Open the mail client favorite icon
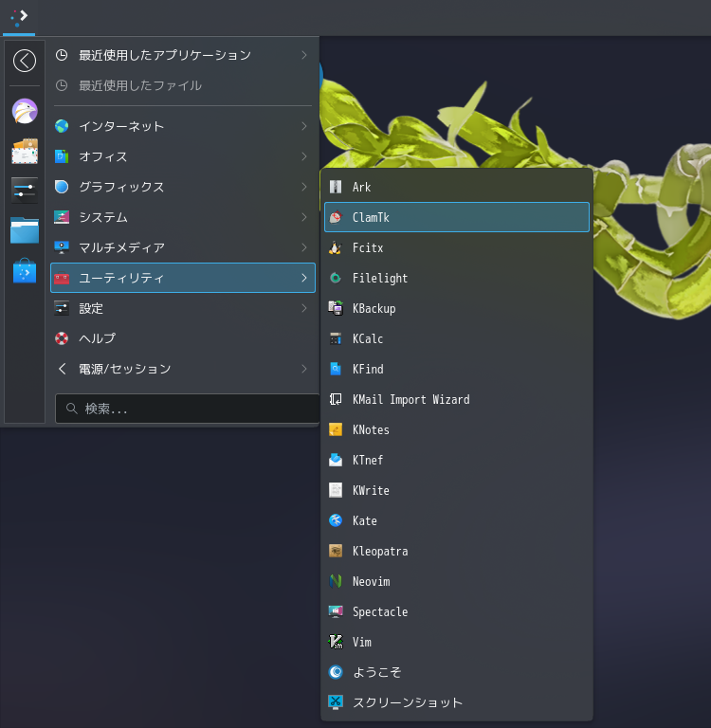 25,151
